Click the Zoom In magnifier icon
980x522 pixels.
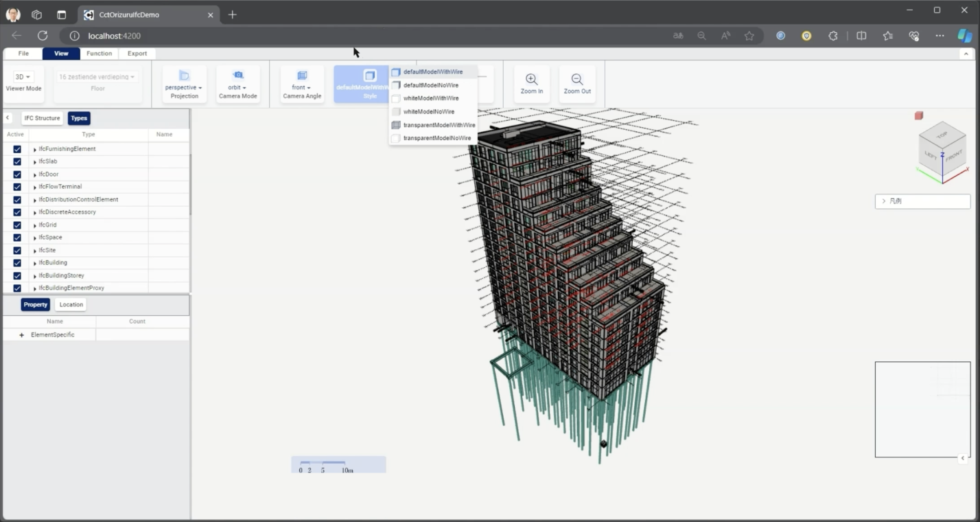coord(531,80)
